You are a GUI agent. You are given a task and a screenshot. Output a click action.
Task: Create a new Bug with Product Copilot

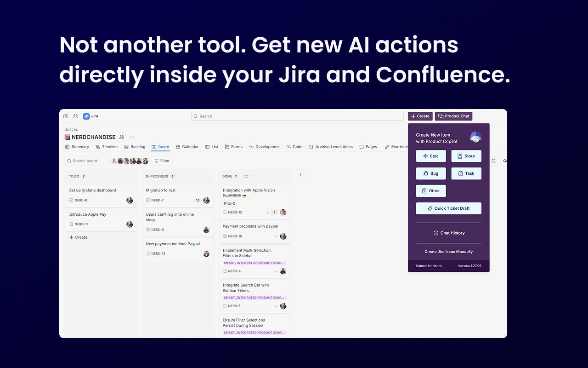[x=431, y=173]
